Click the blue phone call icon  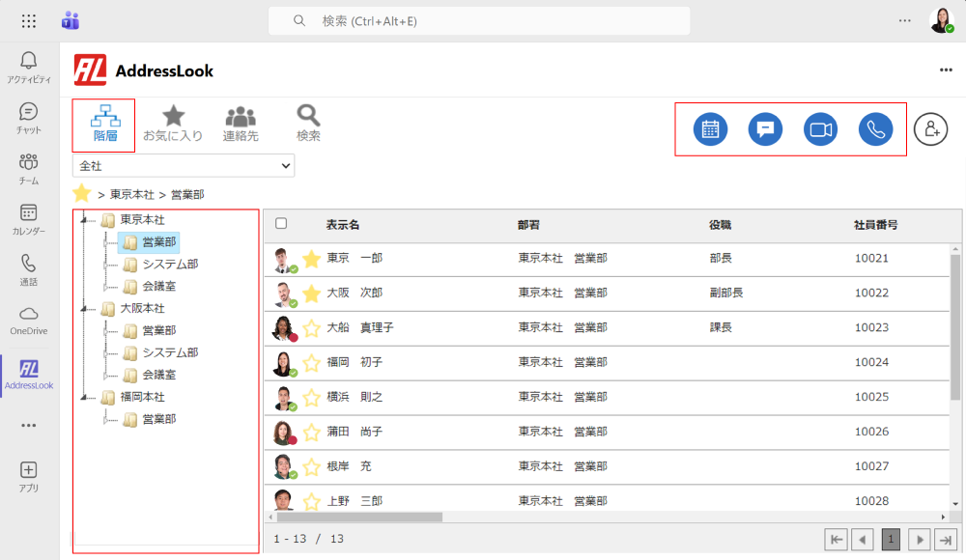coord(876,129)
